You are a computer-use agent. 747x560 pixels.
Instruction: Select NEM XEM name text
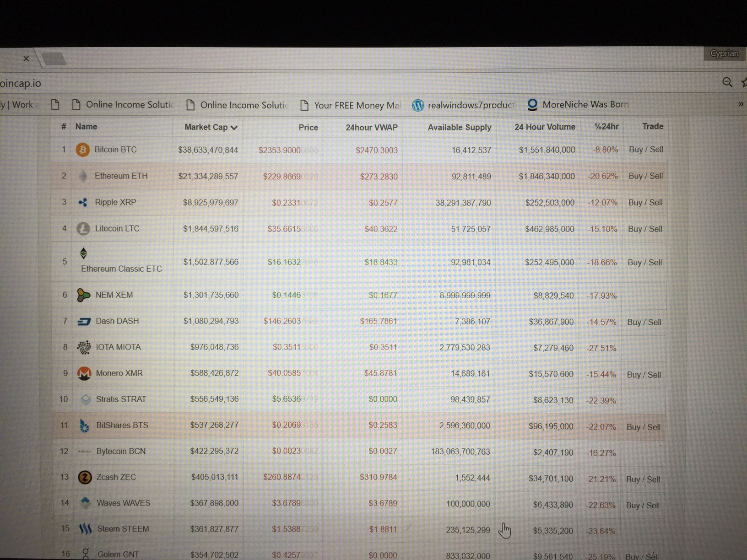coord(114,295)
